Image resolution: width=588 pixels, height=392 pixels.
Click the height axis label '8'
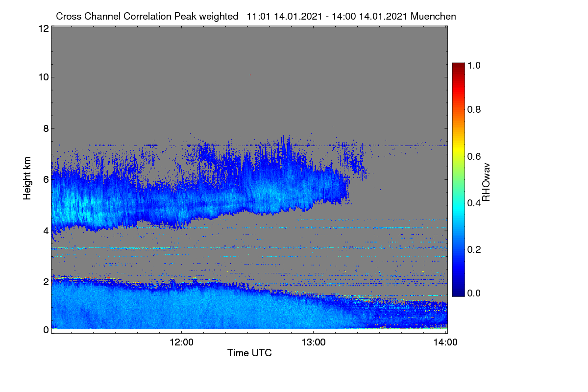[x=45, y=128]
